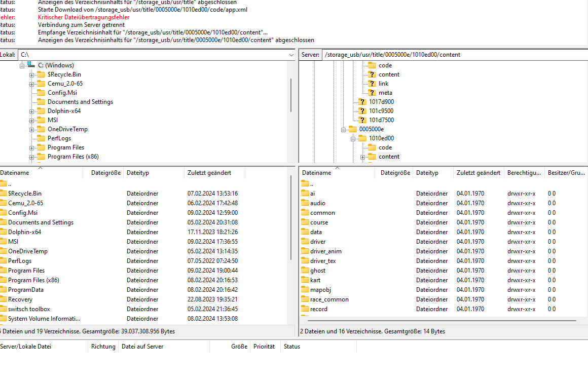Click the switsch toolbox folder icon
Screen dimensions: 588x380
pos(4,309)
